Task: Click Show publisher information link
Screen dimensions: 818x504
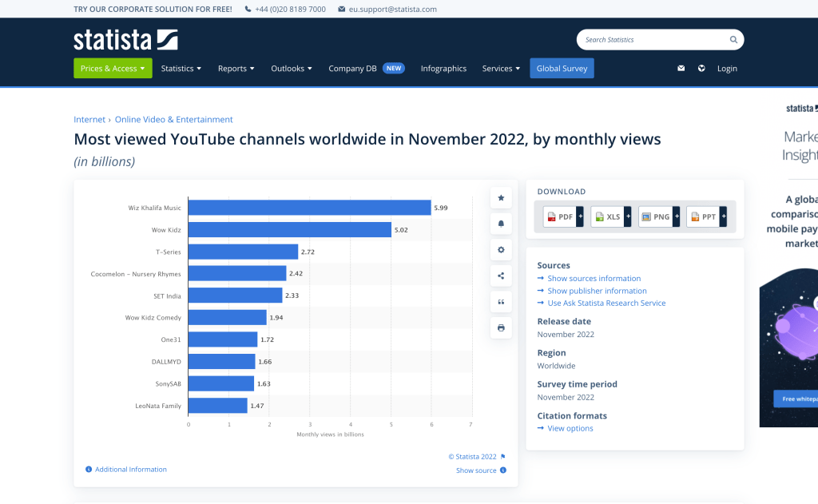Action: (x=598, y=291)
